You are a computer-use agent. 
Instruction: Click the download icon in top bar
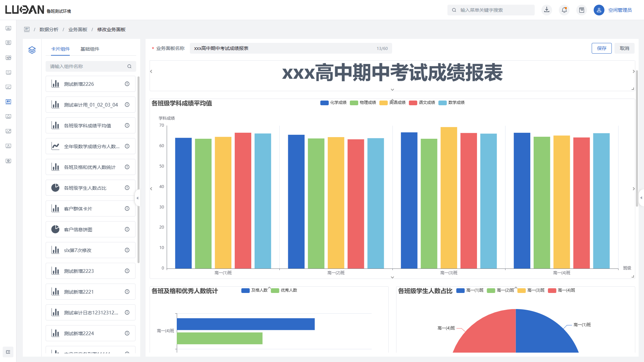547,10
